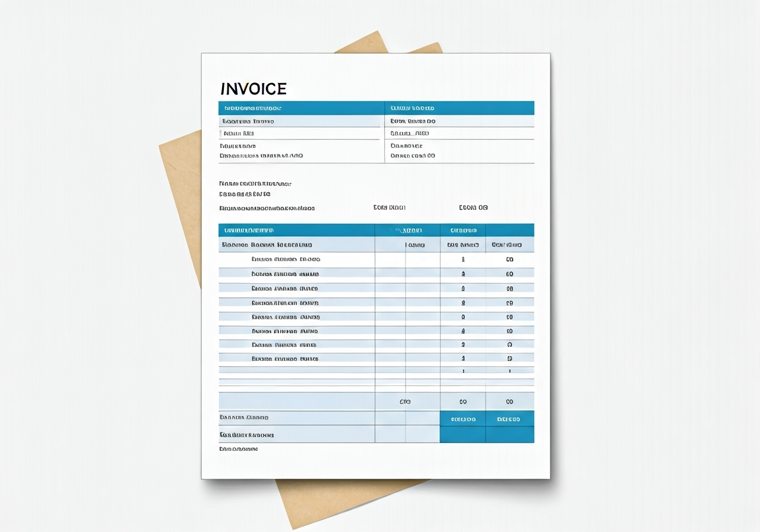Select the quantity value in the first item row
Image resolution: width=760 pixels, height=532 pixels.
tap(463, 259)
